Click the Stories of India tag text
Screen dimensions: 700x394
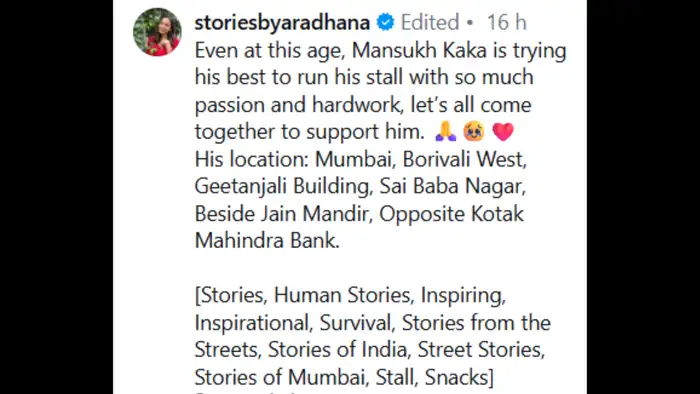(337, 349)
